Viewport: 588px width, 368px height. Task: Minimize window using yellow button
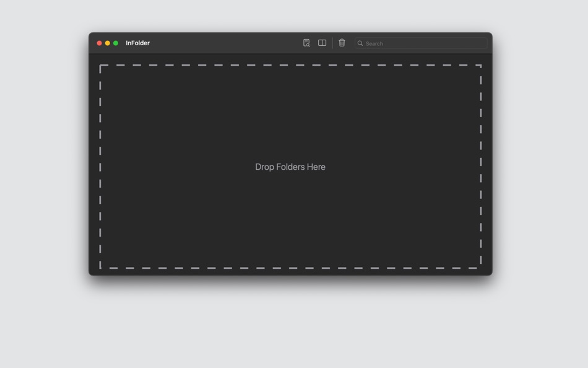tap(107, 43)
